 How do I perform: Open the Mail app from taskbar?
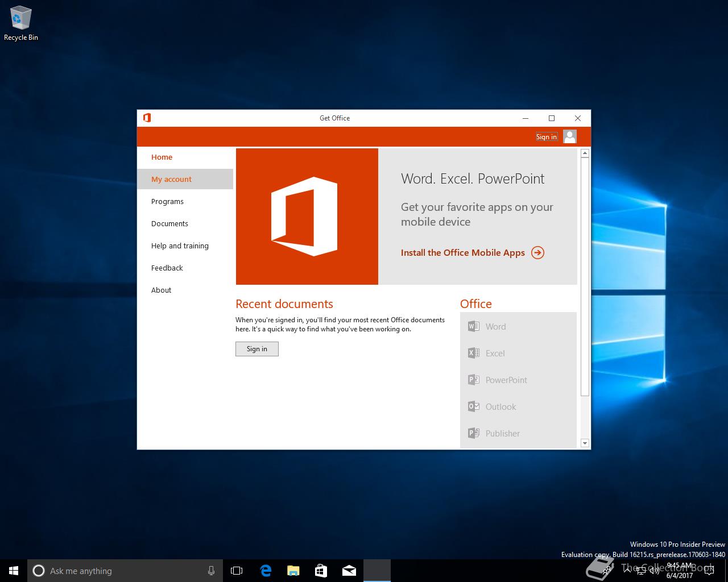[x=349, y=571]
